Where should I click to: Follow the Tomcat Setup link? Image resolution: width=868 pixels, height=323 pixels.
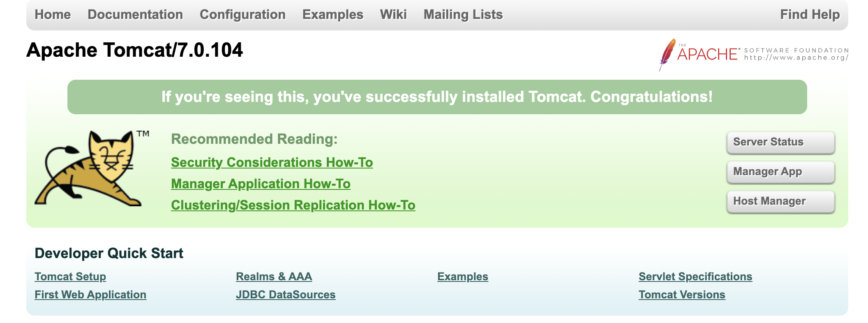coord(70,277)
